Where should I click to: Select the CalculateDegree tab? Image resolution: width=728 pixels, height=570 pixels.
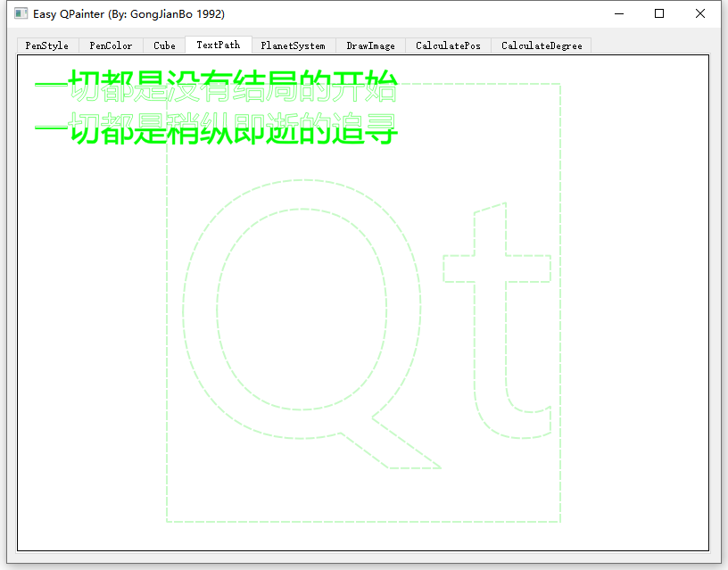(542, 45)
